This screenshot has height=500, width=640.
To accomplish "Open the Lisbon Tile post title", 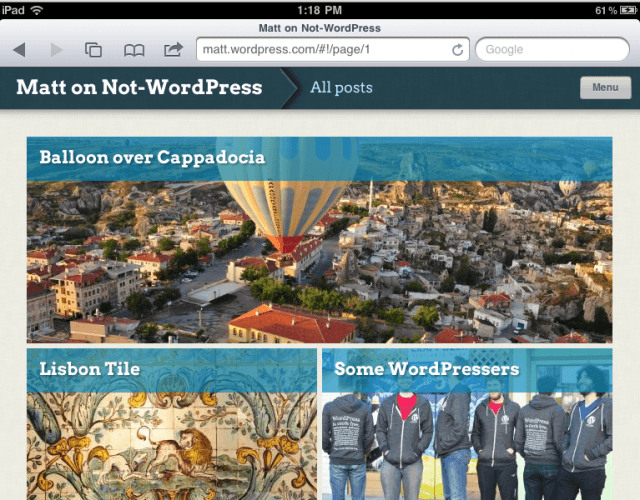I will tap(90, 369).
